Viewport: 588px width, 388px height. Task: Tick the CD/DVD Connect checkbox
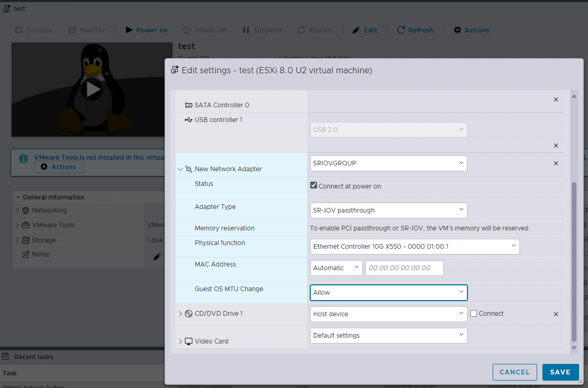pos(474,314)
